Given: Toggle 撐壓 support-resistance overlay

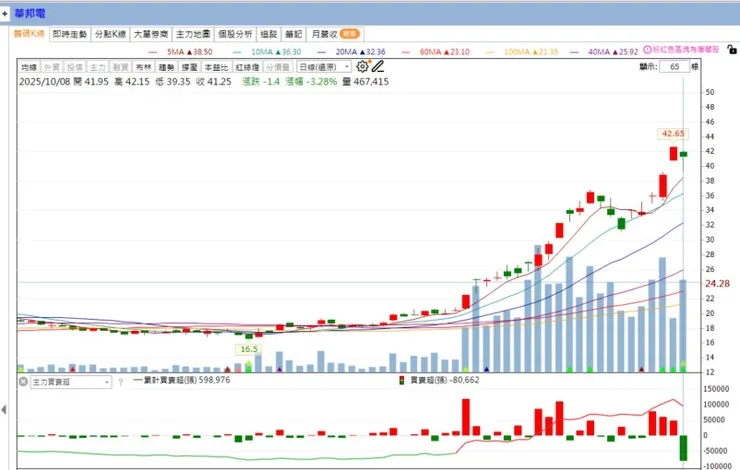Looking at the screenshot, I should coord(189,67).
